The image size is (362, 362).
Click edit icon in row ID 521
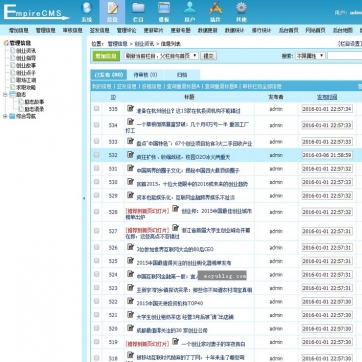coord(130,315)
